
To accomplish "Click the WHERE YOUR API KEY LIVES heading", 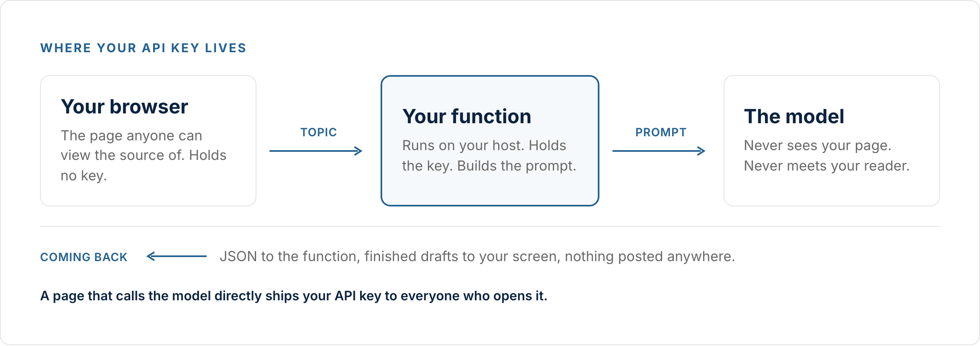I will (143, 48).
